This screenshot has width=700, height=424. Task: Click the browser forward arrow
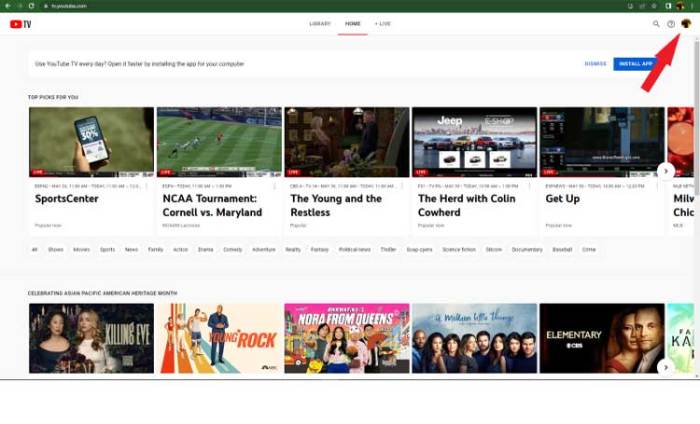20,6
